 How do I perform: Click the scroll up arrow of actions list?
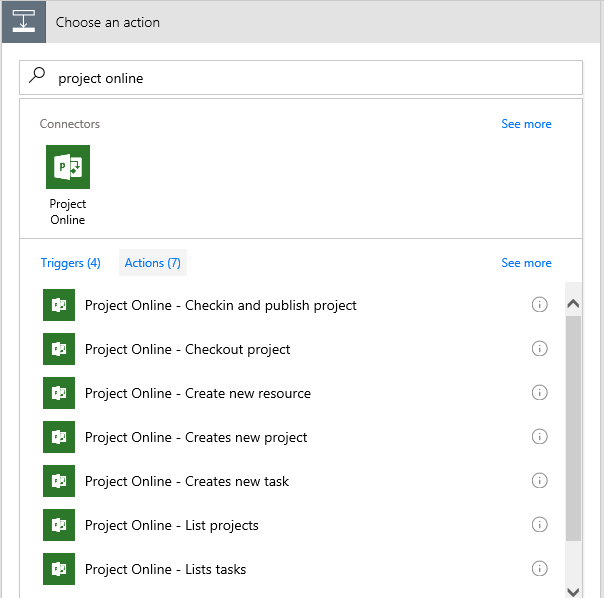click(573, 304)
